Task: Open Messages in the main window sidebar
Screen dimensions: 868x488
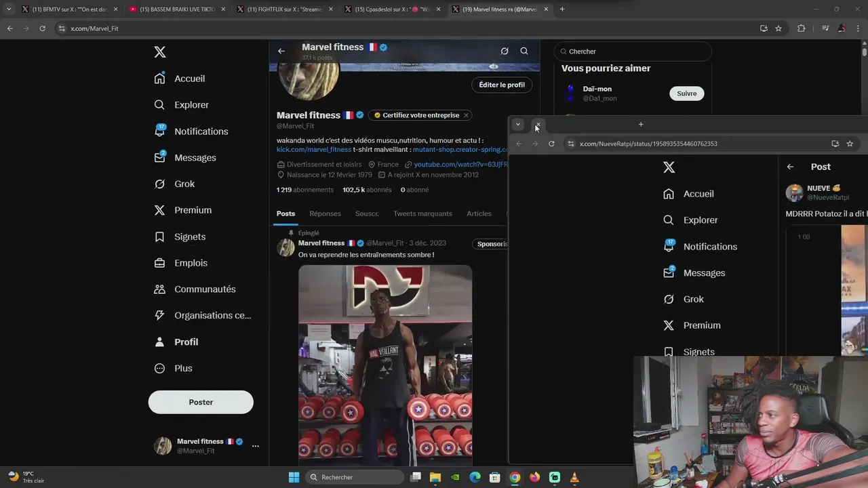Action: pyautogui.click(x=185, y=158)
